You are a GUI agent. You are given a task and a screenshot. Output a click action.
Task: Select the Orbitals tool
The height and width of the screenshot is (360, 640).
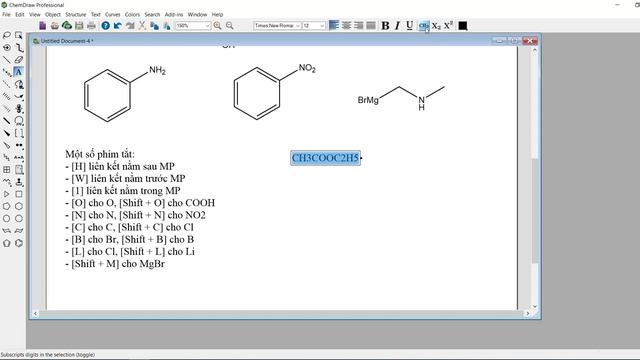click(x=19, y=109)
